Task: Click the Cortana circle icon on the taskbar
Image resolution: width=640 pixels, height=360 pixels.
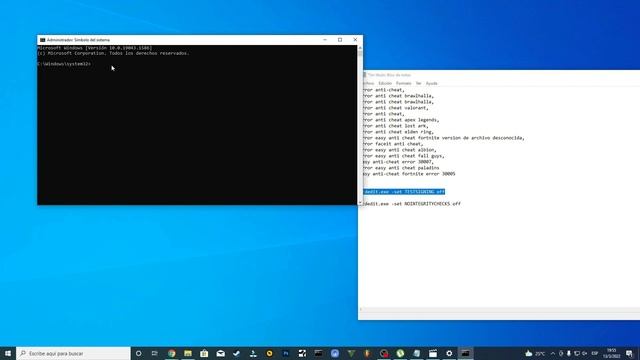Action: click(x=138, y=353)
